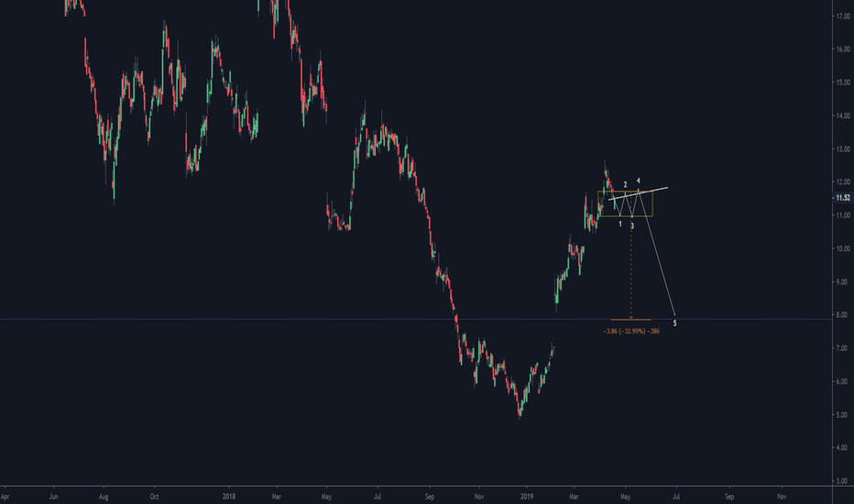Select the -3.86 (-32.99%) measurement label

(631, 332)
